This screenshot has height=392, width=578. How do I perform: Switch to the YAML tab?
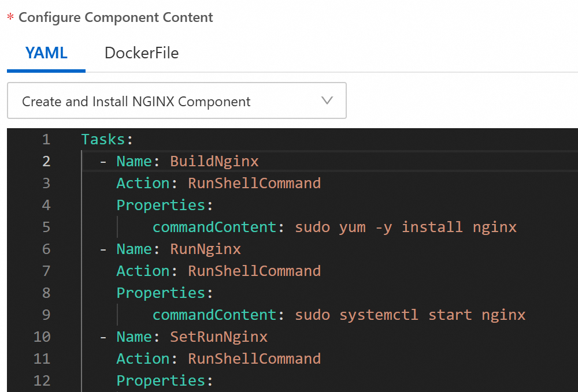46,53
